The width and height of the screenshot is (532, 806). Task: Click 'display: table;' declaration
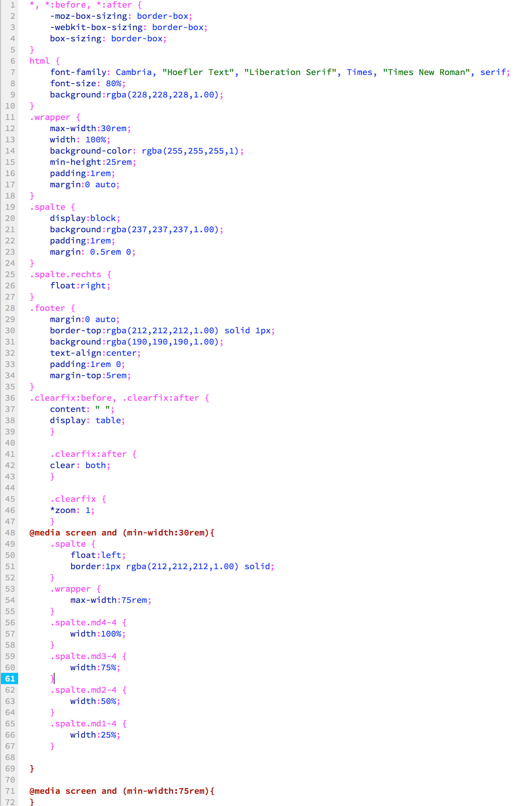(x=88, y=421)
